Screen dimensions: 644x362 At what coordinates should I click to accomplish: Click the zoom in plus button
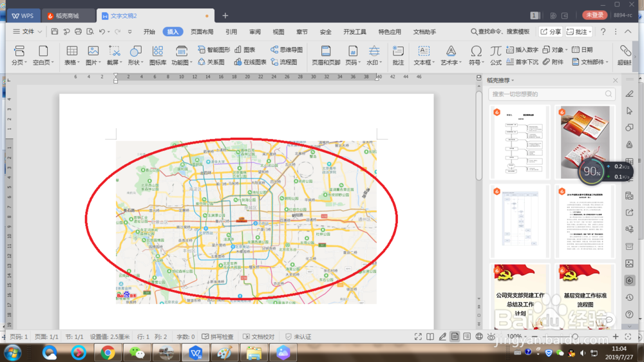[x=615, y=336]
